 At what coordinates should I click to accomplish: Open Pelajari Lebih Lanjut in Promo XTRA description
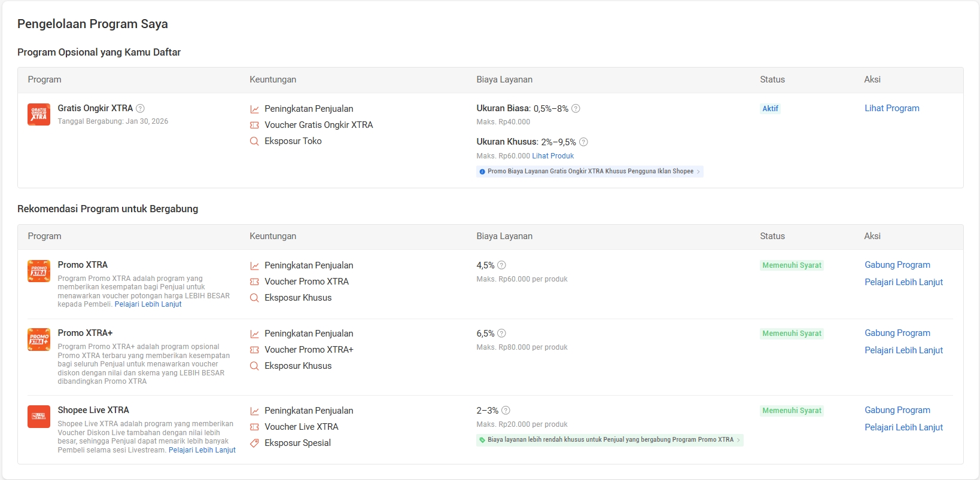[x=148, y=304]
